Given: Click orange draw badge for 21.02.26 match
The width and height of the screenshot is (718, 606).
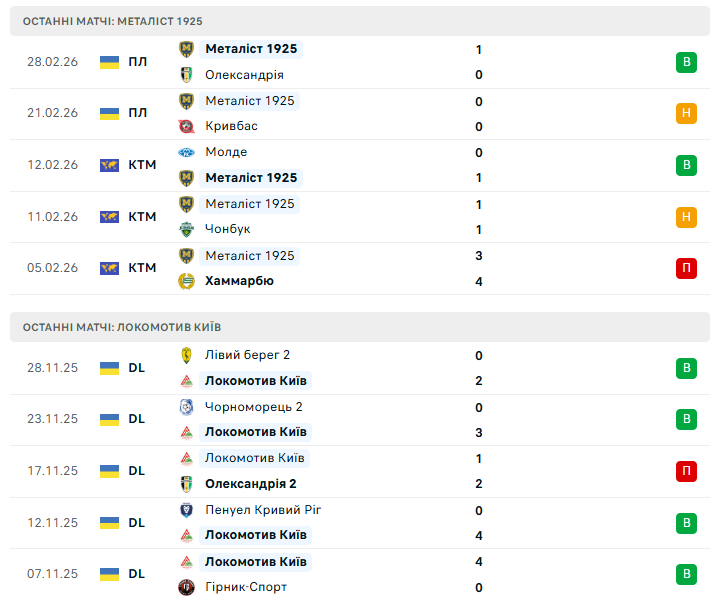Looking at the screenshot, I should (x=686, y=113).
